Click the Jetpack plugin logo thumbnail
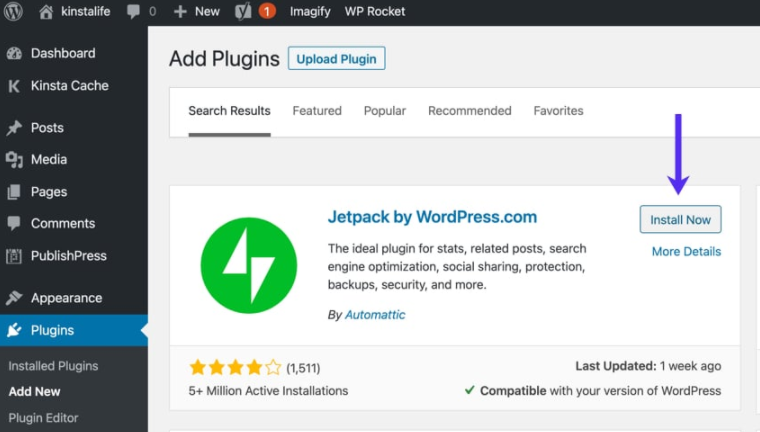This screenshot has width=760, height=432. coord(249,264)
